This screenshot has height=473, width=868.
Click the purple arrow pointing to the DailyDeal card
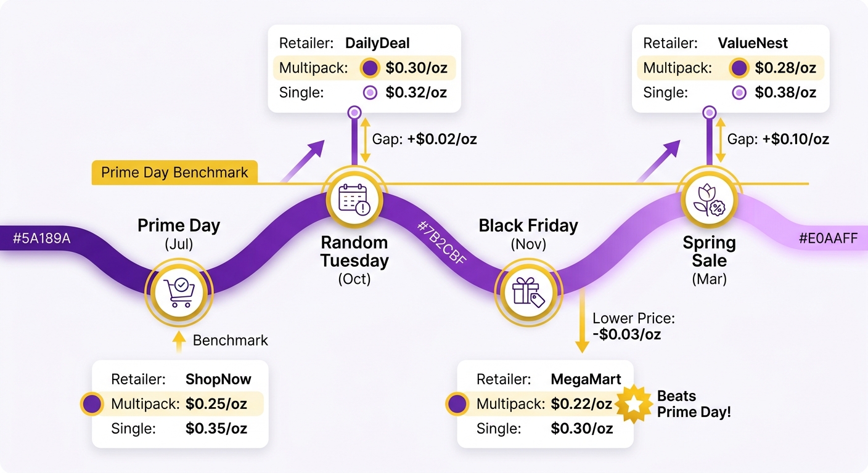click(304, 161)
